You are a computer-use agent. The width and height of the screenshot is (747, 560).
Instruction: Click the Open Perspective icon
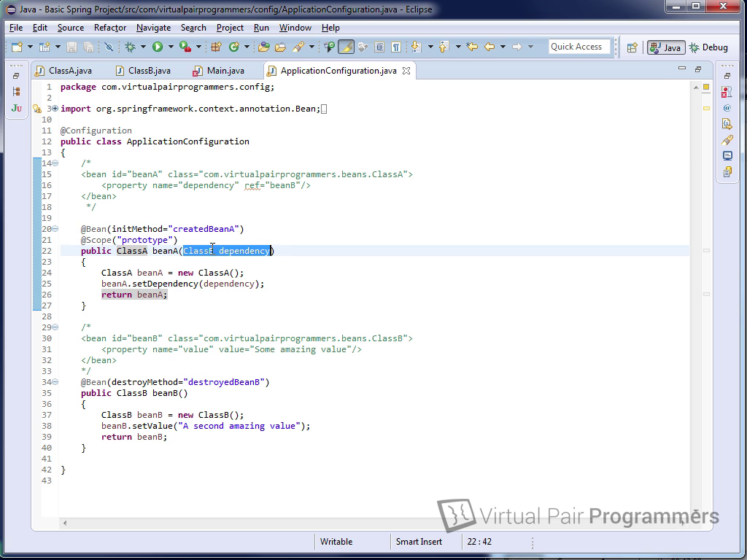(632, 47)
